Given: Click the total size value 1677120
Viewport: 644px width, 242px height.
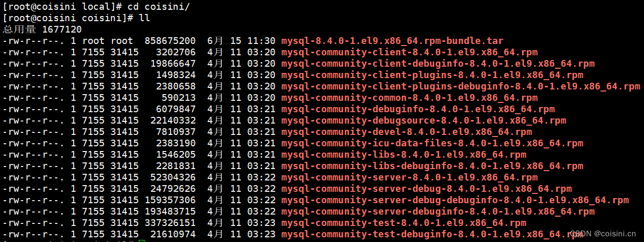Looking at the screenshot, I should (62, 29).
